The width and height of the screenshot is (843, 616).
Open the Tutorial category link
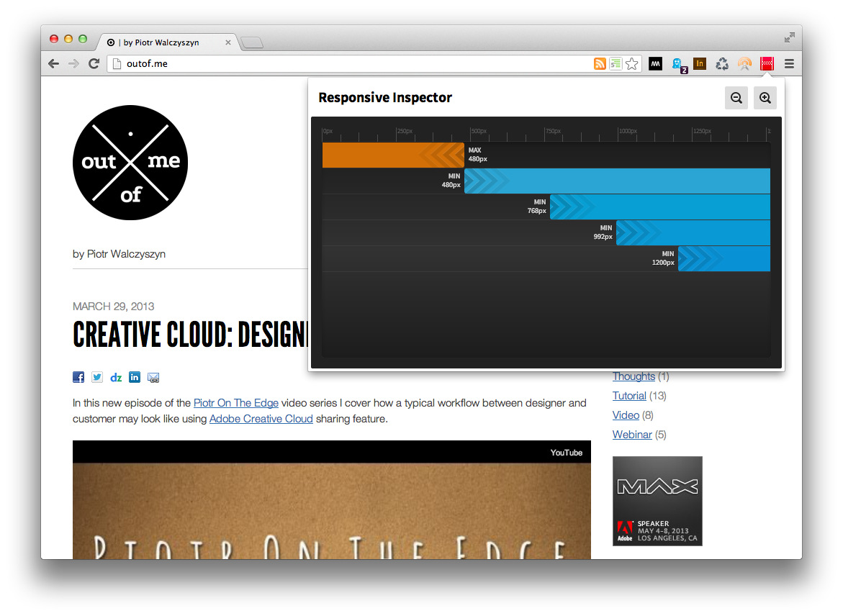pyautogui.click(x=629, y=396)
